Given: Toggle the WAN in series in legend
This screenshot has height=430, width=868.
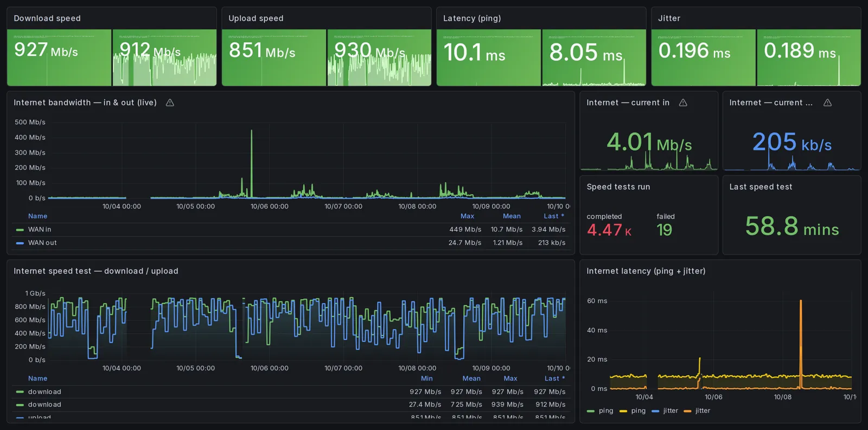Looking at the screenshot, I should click(x=40, y=230).
